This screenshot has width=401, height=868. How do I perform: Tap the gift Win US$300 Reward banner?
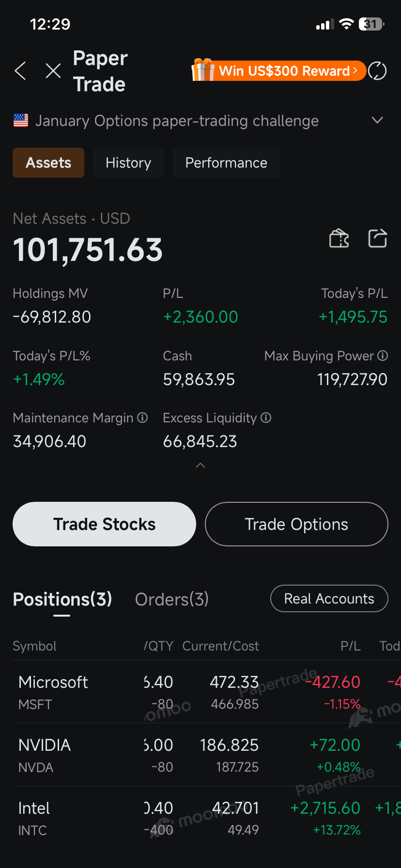point(278,71)
